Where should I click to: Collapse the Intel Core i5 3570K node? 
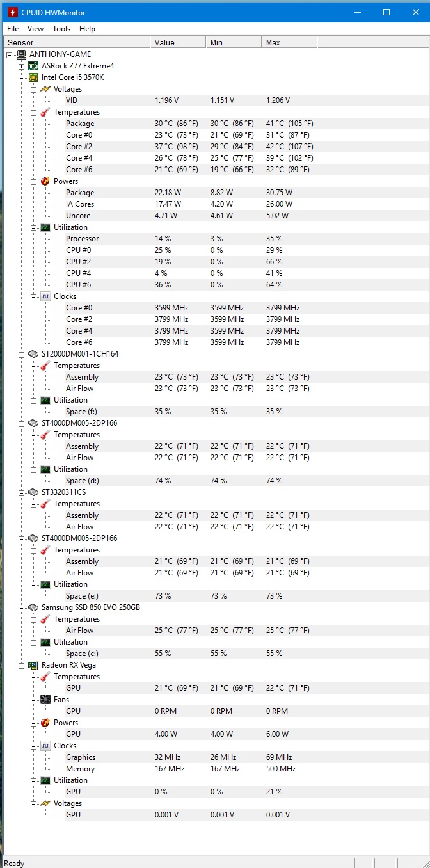[x=21, y=77]
